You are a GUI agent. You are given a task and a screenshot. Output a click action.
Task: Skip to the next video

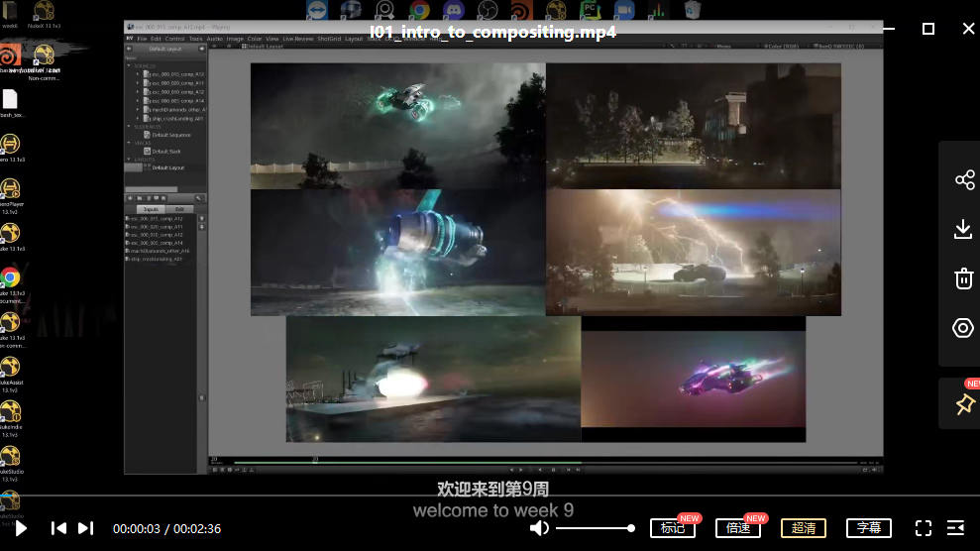[x=86, y=528]
